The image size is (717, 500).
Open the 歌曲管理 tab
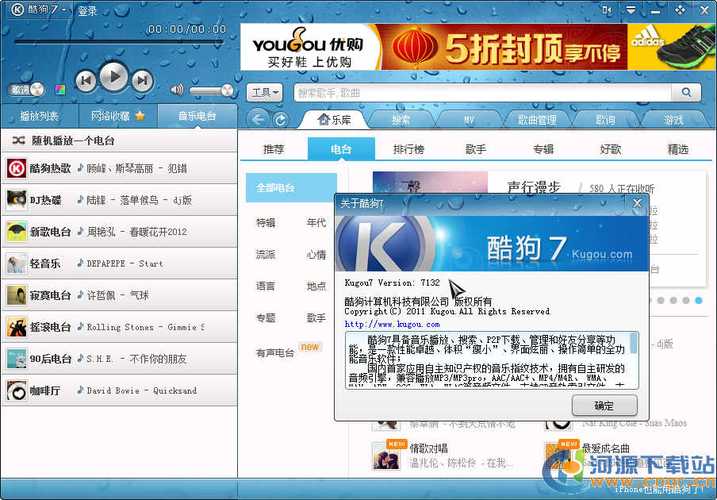(537, 120)
